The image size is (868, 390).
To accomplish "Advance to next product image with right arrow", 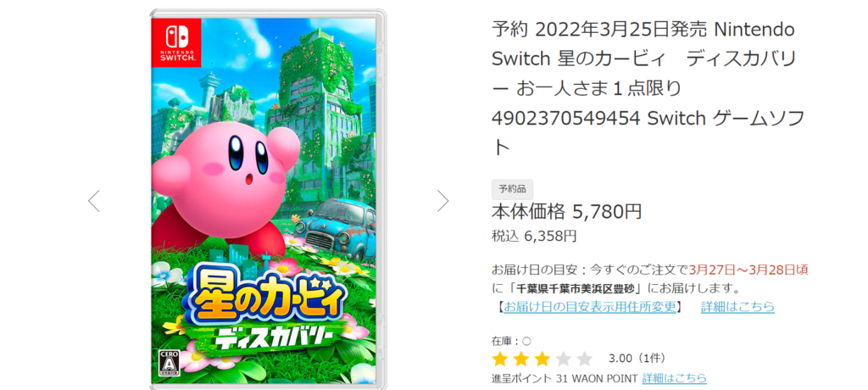I will click(442, 201).
